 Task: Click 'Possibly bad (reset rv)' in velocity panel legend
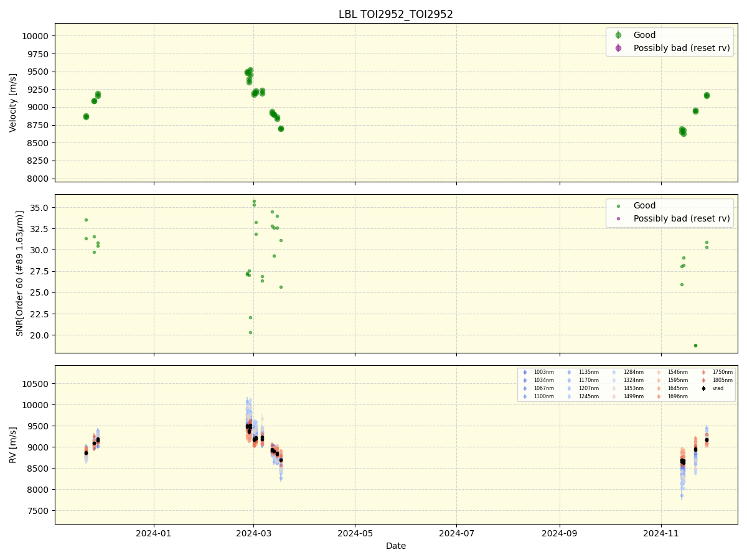click(682, 48)
